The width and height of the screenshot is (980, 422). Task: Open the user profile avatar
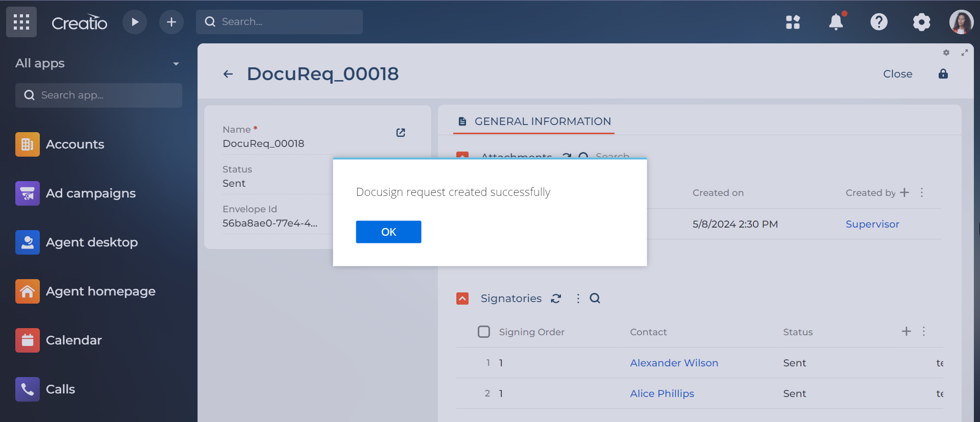[962, 22]
